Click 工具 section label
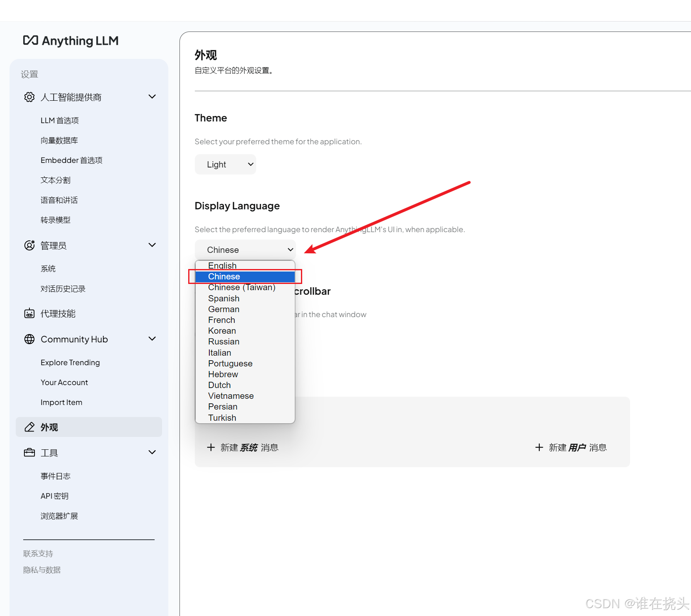Viewport: 691px width, 616px height. tap(49, 453)
